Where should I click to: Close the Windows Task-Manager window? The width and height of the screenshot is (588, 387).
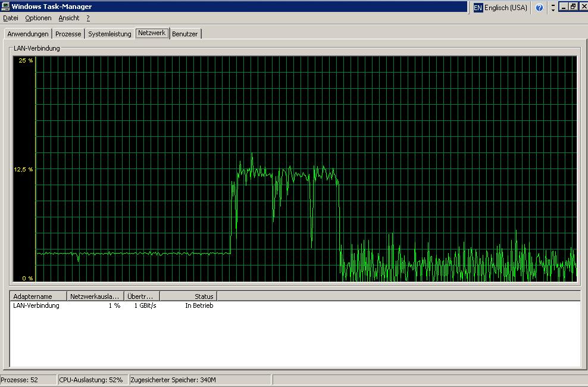(582, 7)
